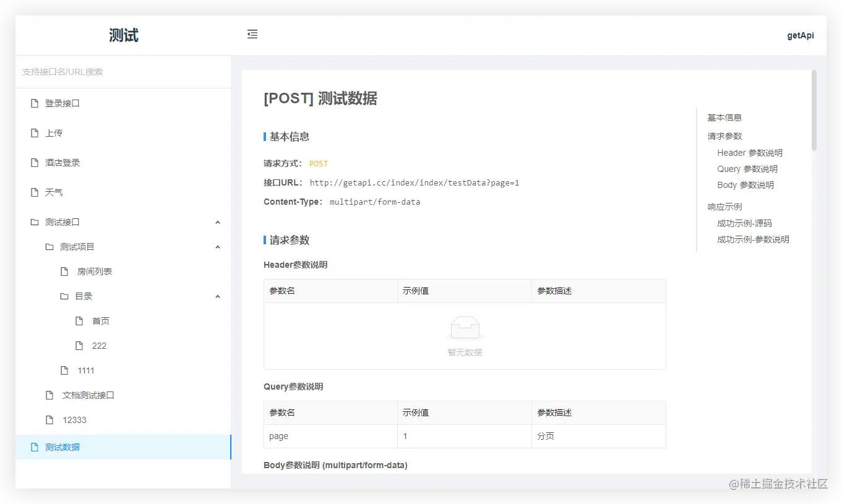
Task: Click the file icon beside 房间列表
Action: (x=64, y=271)
